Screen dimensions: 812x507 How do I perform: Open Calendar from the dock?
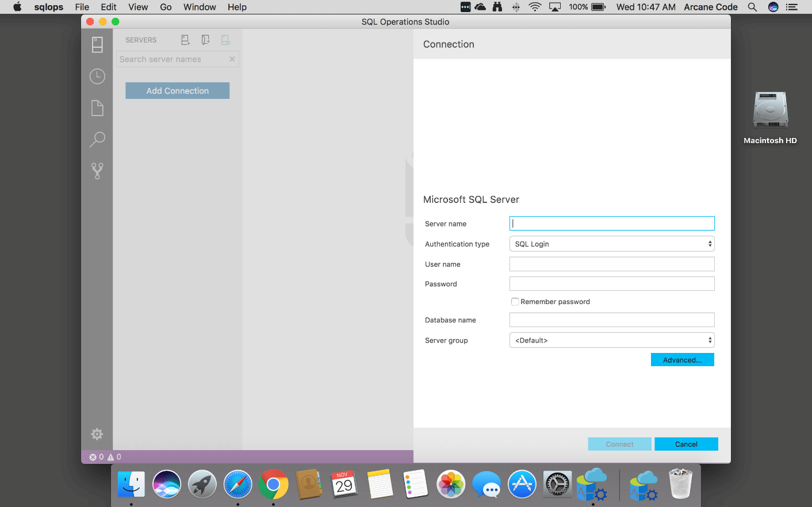(x=344, y=485)
